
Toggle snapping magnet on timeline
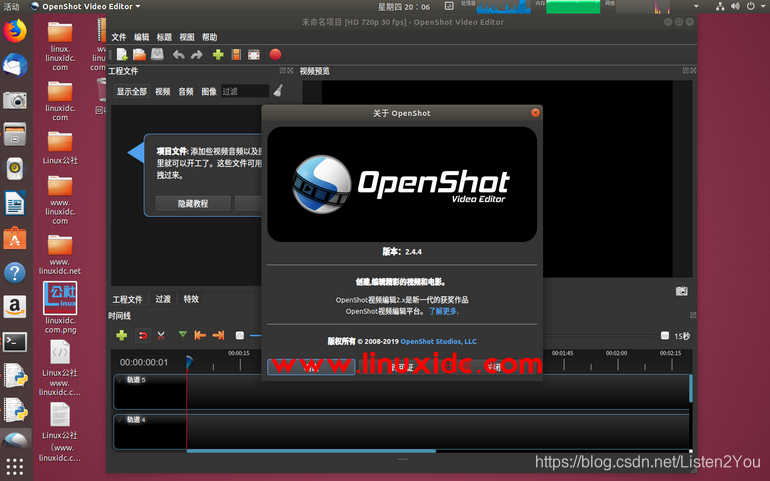coord(142,335)
